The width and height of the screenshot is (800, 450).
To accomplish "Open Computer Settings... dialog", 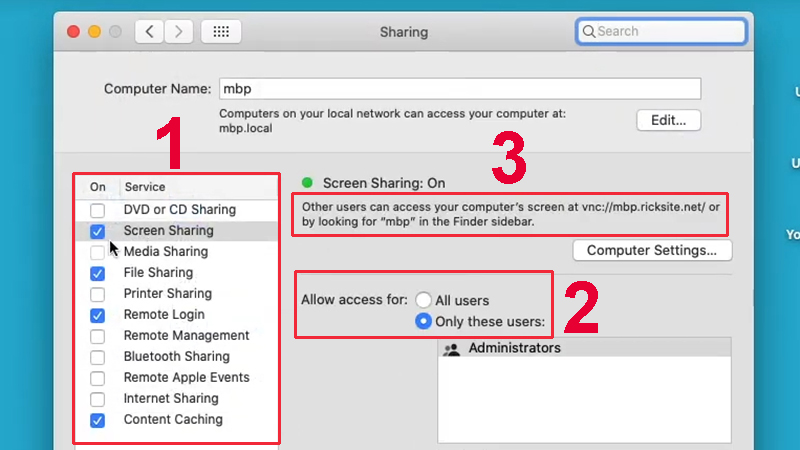I will tap(652, 251).
